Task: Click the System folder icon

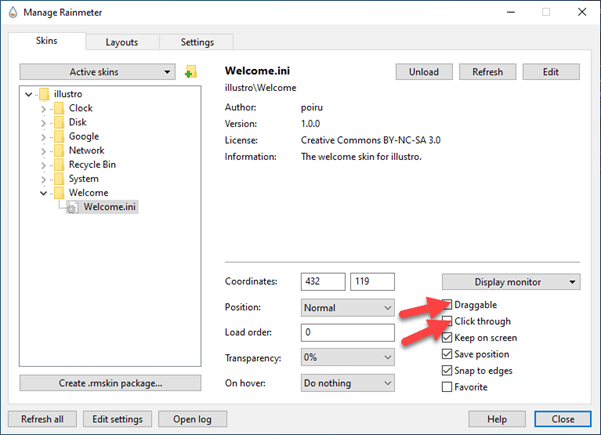Action: (x=59, y=179)
